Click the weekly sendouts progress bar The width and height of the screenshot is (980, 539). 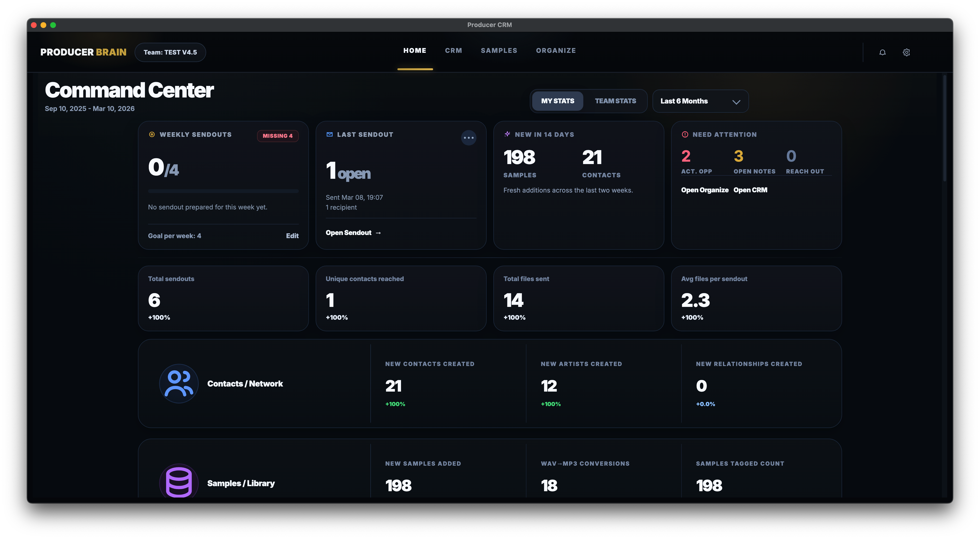[x=223, y=191]
